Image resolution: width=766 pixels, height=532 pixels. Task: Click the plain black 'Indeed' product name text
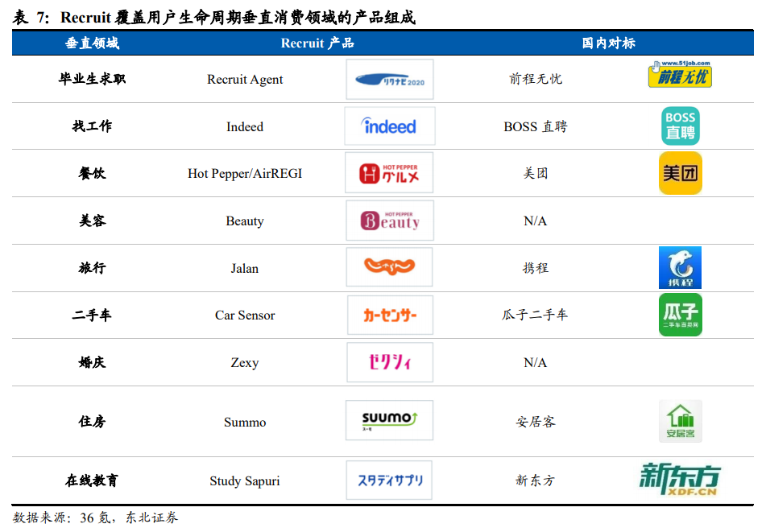245,126
